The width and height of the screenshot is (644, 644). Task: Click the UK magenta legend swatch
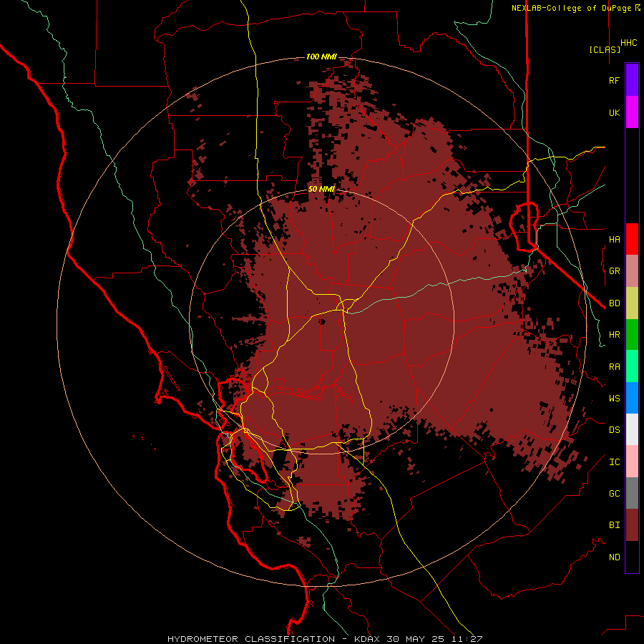pos(632,112)
